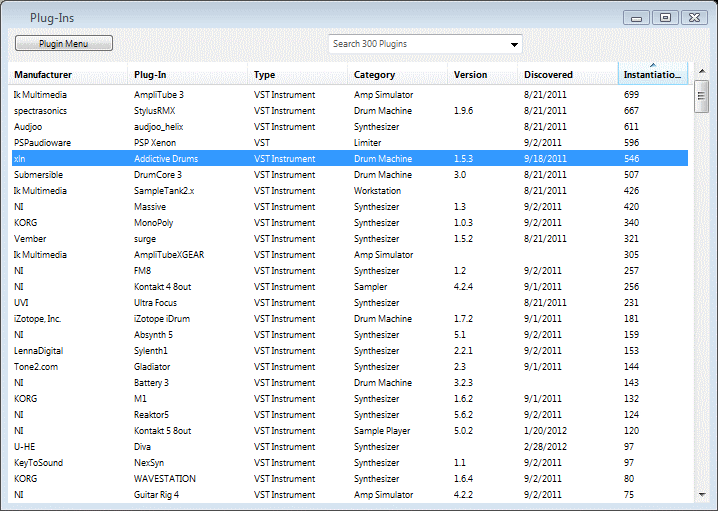Select the SampleTank2.x plug-in
The image size is (718, 511).
(x=350, y=190)
